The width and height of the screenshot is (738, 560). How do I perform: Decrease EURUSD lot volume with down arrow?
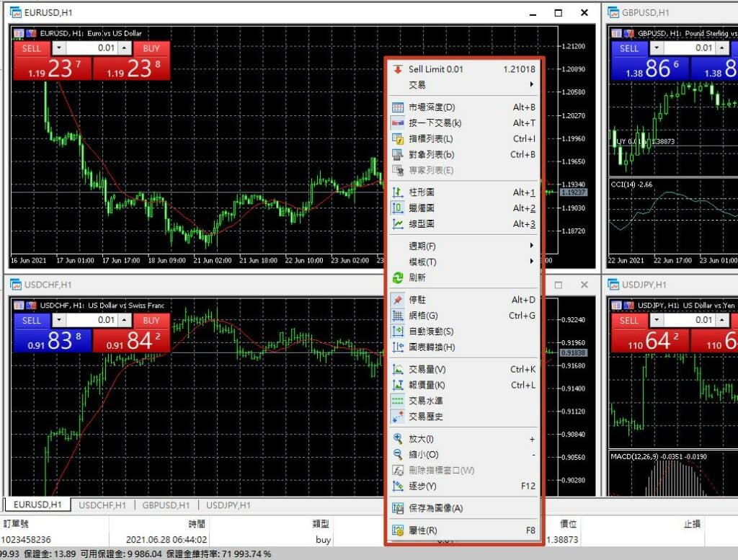click(59, 48)
